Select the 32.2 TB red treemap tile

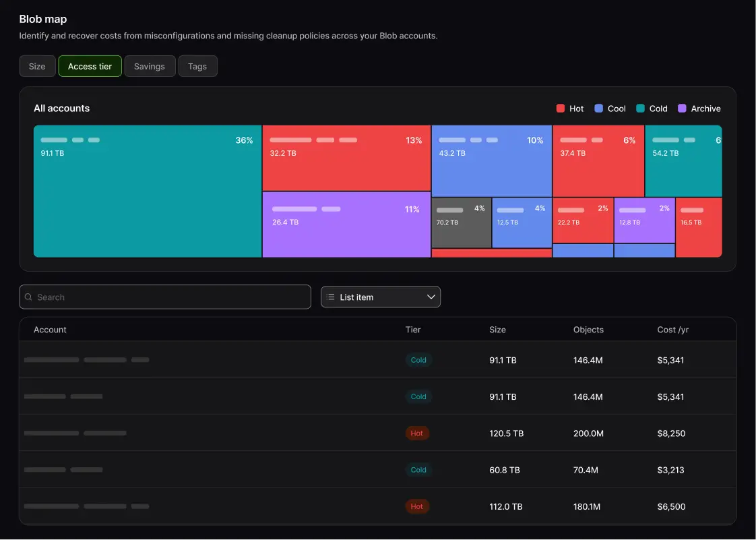346,158
